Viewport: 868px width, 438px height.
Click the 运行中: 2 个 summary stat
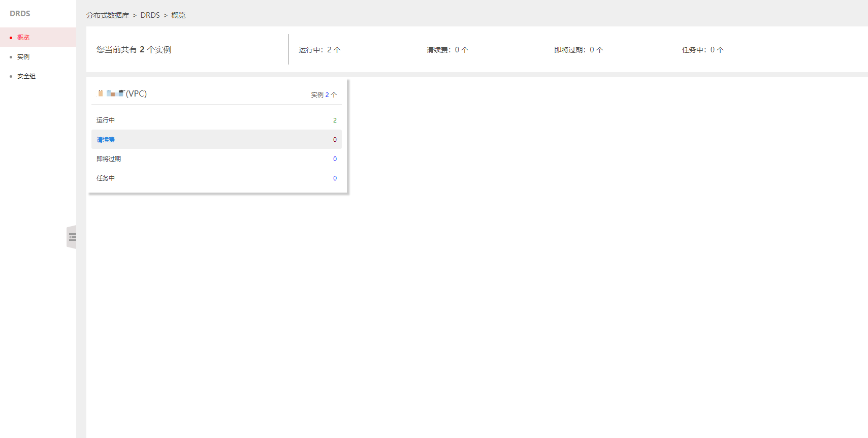319,50
